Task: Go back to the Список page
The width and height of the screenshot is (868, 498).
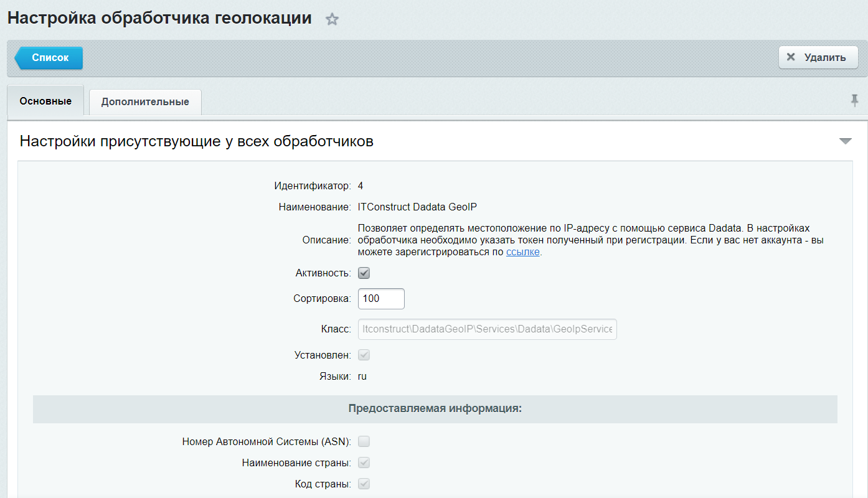Action: (50, 58)
